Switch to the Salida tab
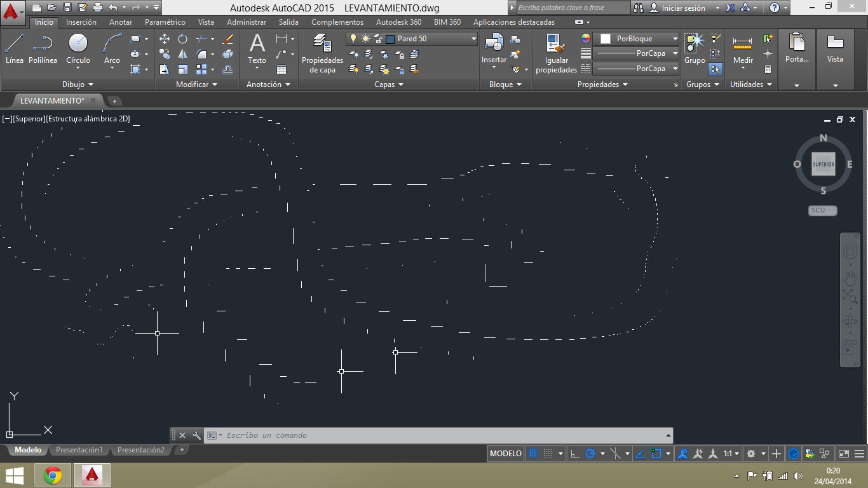Screen dimensions: 868x488 [x=288, y=22]
